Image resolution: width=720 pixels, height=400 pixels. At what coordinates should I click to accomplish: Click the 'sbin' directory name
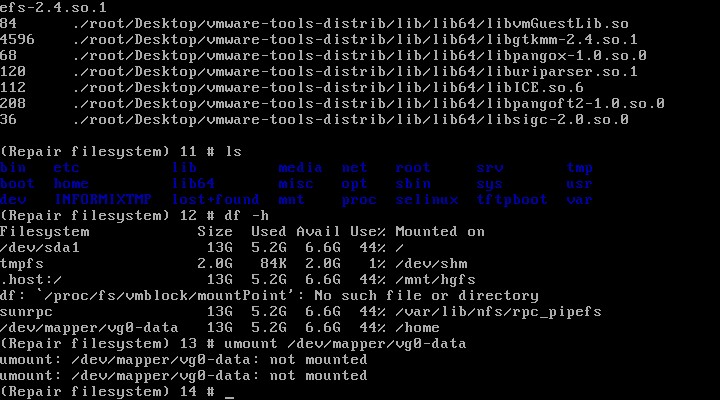pos(413,184)
